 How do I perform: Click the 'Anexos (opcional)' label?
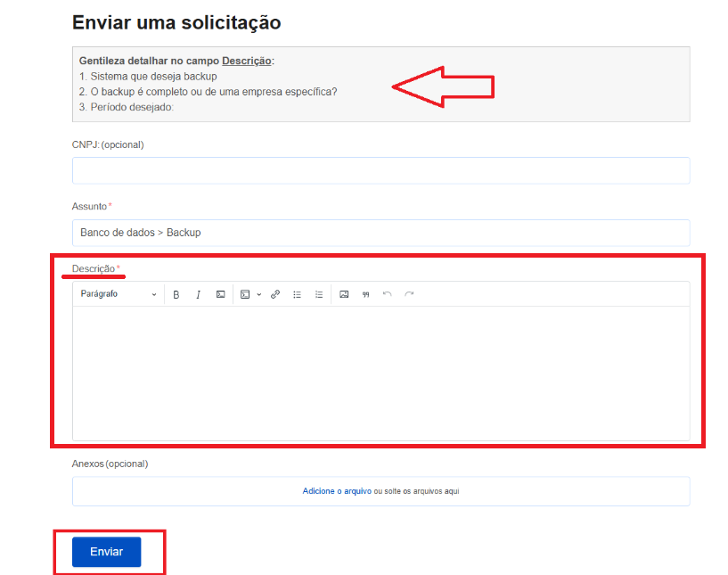(110, 464)
